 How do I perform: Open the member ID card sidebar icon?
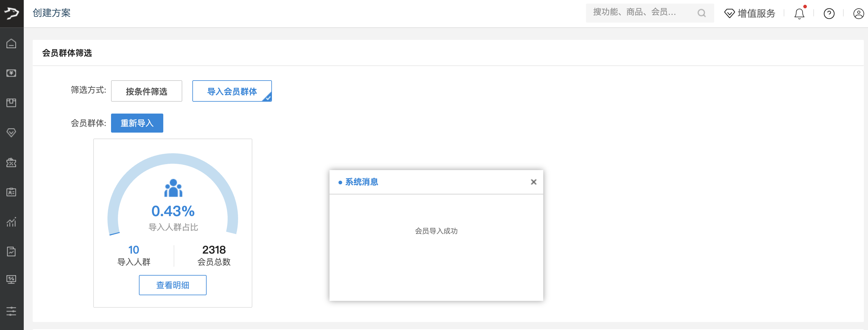tap(12, 192)
